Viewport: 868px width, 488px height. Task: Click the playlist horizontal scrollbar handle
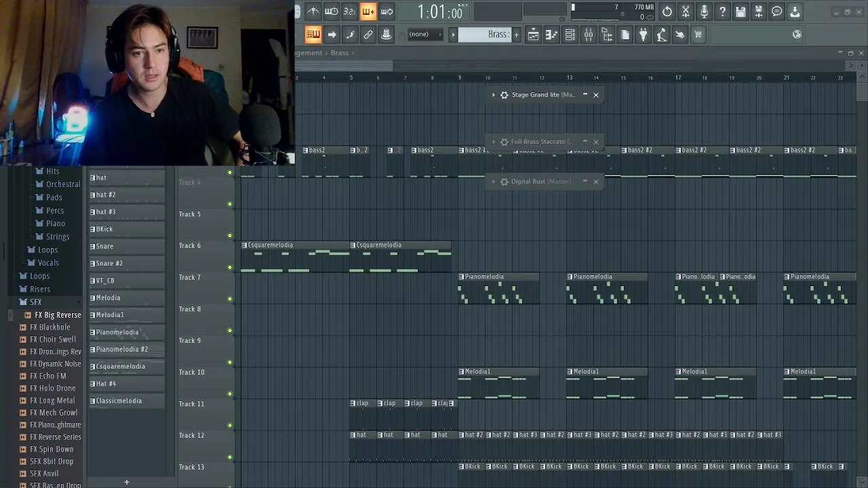[344, 66]
